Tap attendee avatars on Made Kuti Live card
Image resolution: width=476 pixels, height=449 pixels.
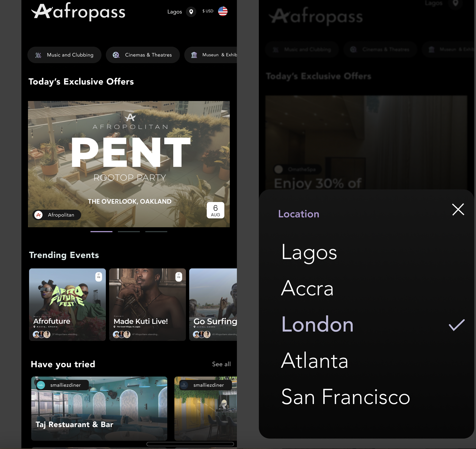122,334
